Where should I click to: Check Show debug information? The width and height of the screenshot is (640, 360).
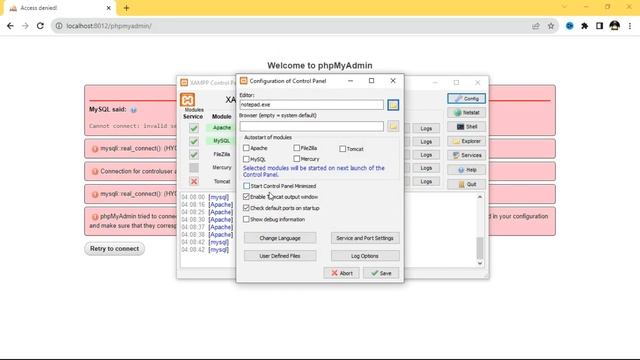coord(246,219)
